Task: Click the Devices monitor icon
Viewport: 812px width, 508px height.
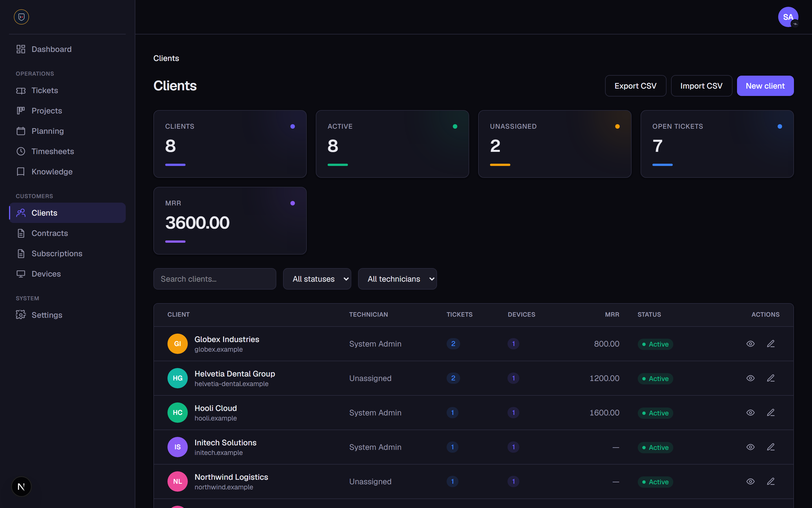Action: (x=21, y=274)
